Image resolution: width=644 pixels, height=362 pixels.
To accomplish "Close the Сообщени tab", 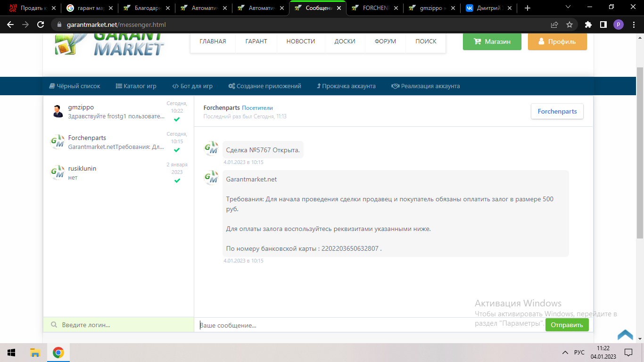I will pyautogui.click(x=338, y=8).
